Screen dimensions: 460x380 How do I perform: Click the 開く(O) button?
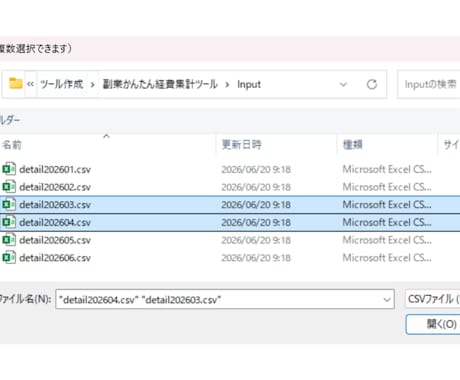pos(433,324)
